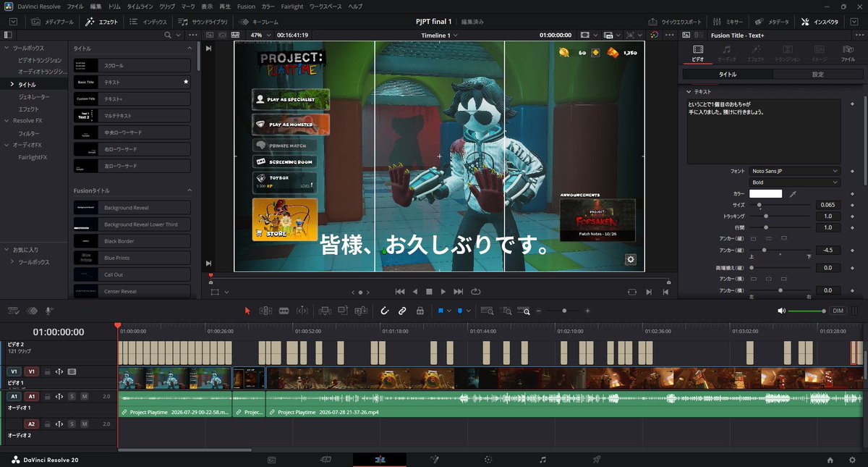Open the Mixer panel
Image resolution: width=868 pixels, height=467 pixels.
coord(728,22)
